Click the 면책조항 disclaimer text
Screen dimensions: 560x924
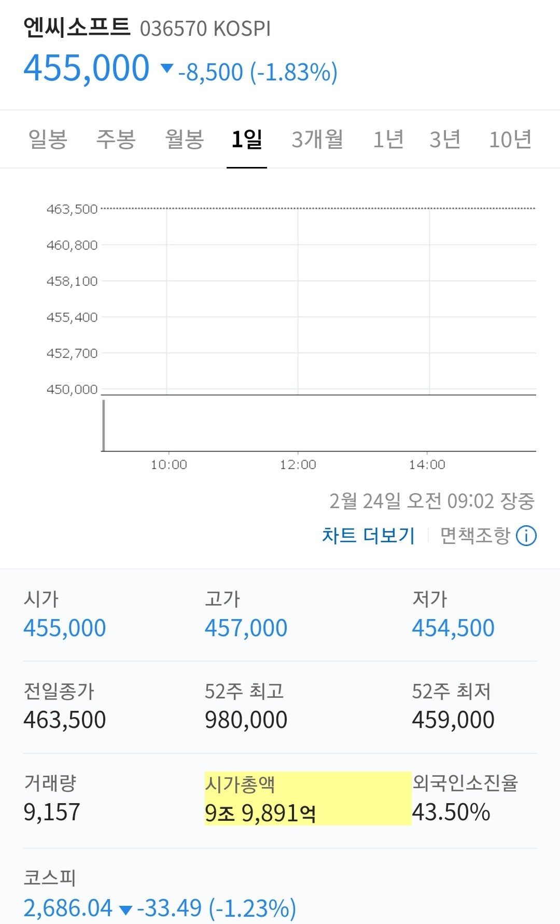[475, 536]
